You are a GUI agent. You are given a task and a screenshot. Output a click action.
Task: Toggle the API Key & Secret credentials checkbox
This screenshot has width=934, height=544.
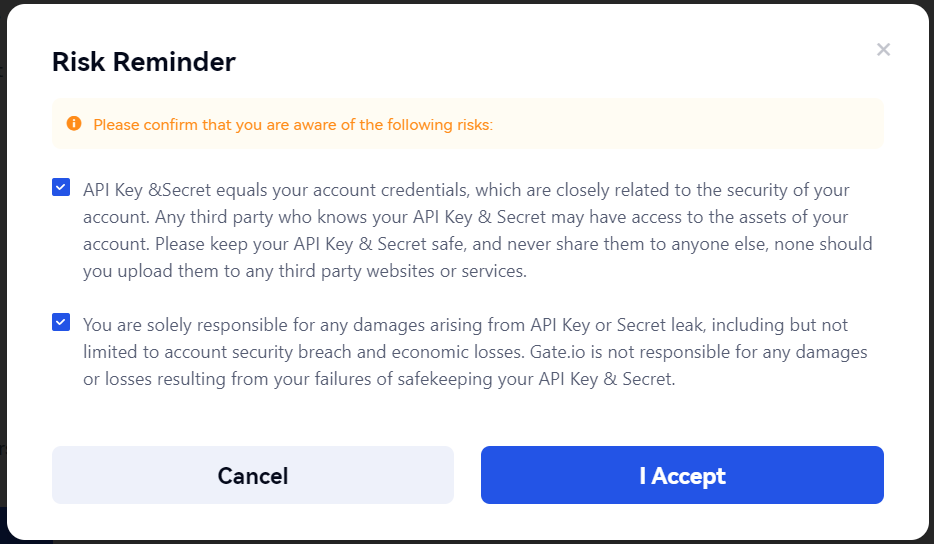(x=61, y=187)
